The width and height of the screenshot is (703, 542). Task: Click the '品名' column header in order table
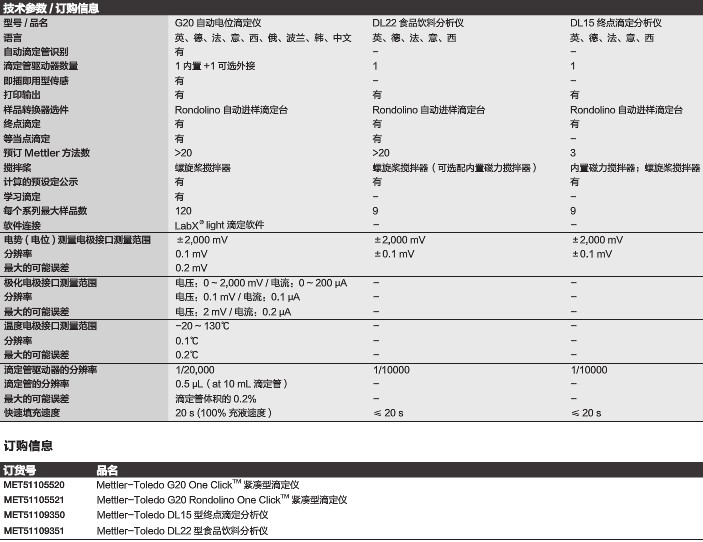pos(107,470)
